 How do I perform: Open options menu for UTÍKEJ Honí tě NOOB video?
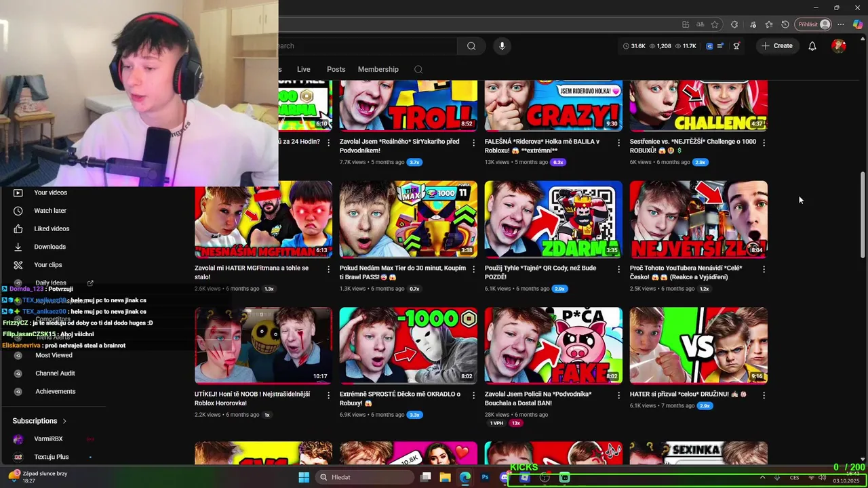(x=328, y=395)
